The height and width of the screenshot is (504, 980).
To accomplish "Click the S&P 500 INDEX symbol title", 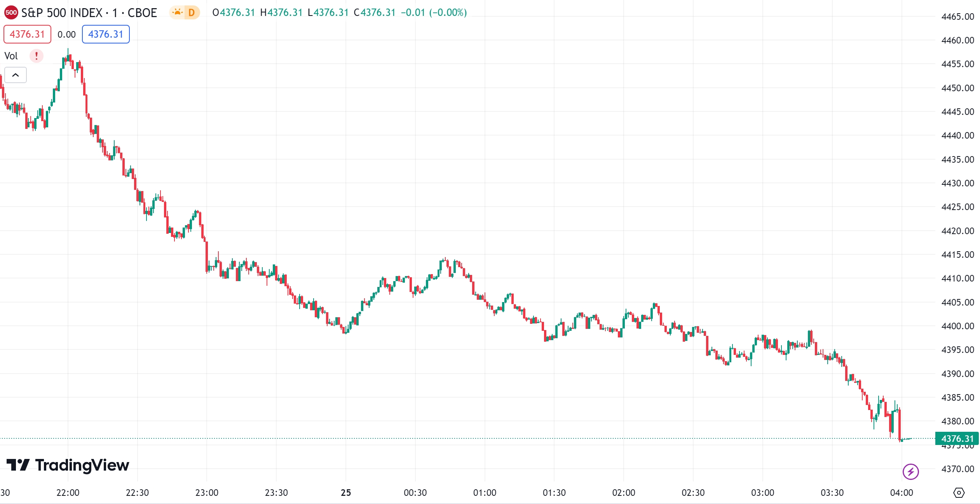I will pos(89,12).
